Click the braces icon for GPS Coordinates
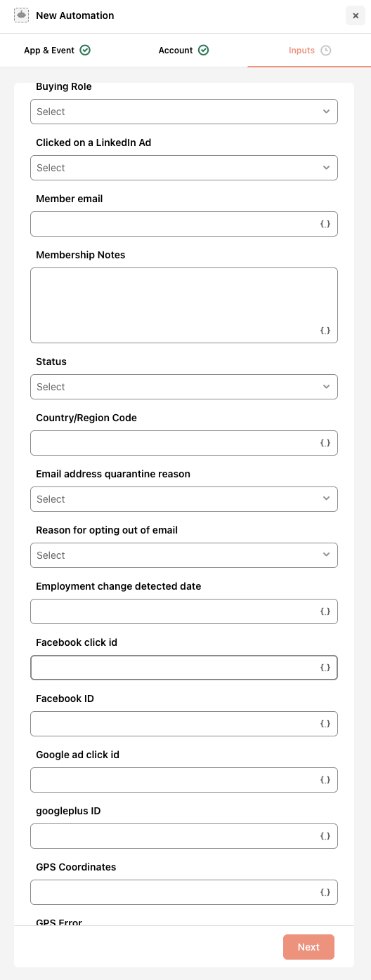The width and height of the screenshot is (371, 980). point(325,892)
